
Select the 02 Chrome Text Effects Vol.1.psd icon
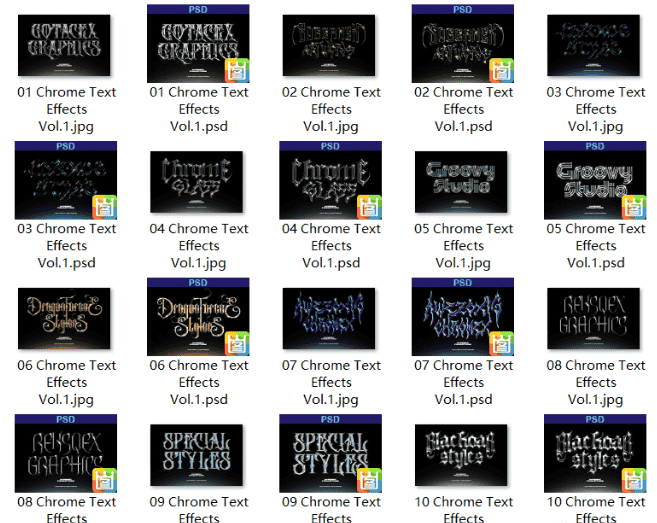[x=463, y=44]
